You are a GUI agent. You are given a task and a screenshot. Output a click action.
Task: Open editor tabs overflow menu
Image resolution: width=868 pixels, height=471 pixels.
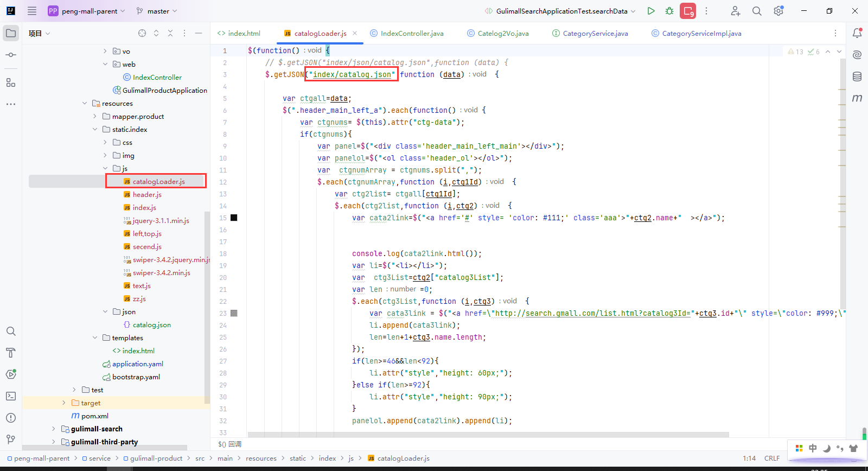[x=835, y=33]
